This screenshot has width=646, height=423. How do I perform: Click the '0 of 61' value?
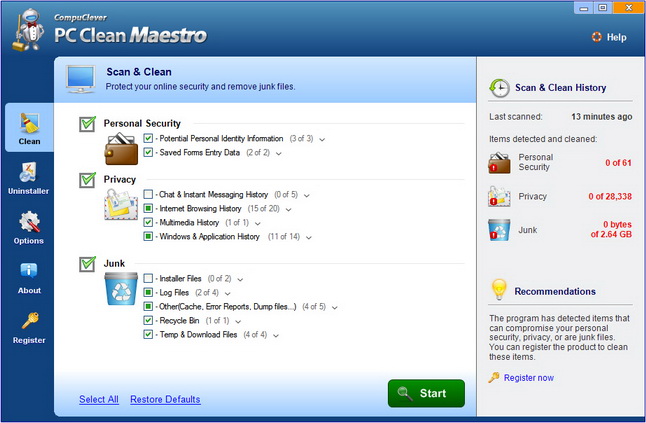coord(618,163)
